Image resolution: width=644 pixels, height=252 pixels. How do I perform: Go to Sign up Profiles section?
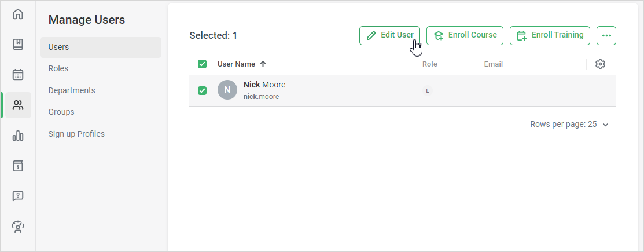click(76, 134)
